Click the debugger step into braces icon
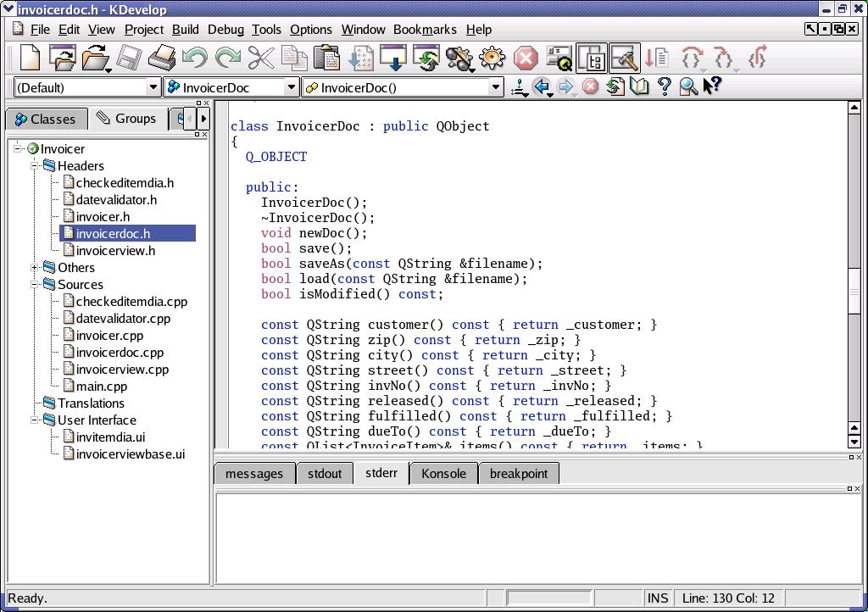The height and width of the screenshot is (612, 868). 725,58
